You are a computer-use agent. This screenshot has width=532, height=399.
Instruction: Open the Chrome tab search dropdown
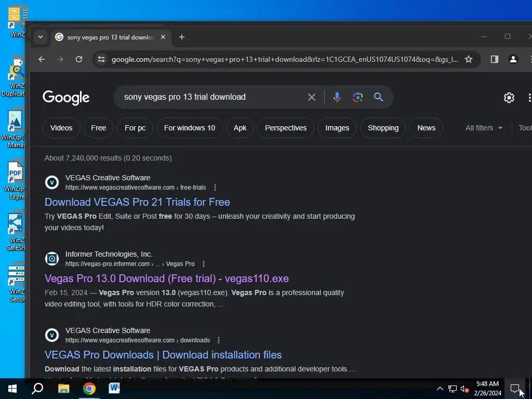point(41,37)
